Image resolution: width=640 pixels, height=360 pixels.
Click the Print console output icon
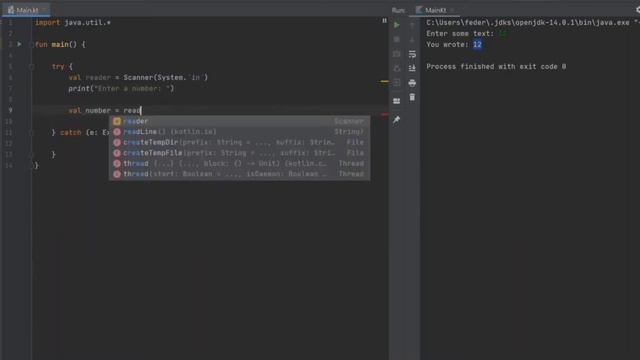(412, 83)
